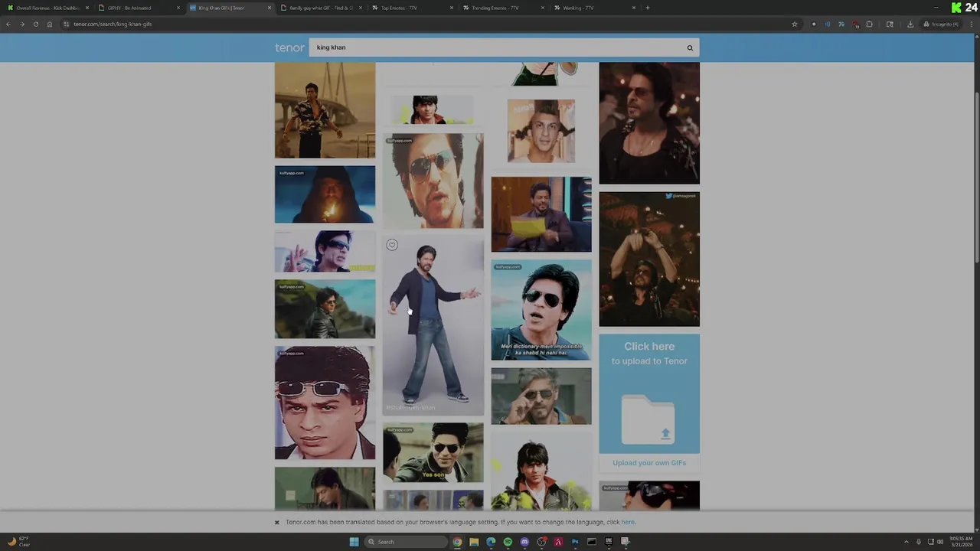Open the Chrome downloads icon

pyautogui.click(x=910, y=24)
